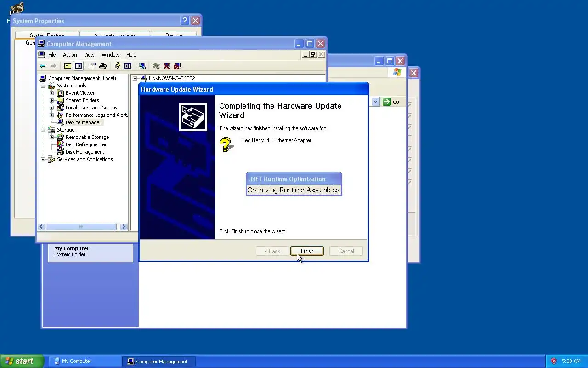Select Shared Folders in the tree
This screenshot has height=368, width=588.
click(x=82, y=100)
